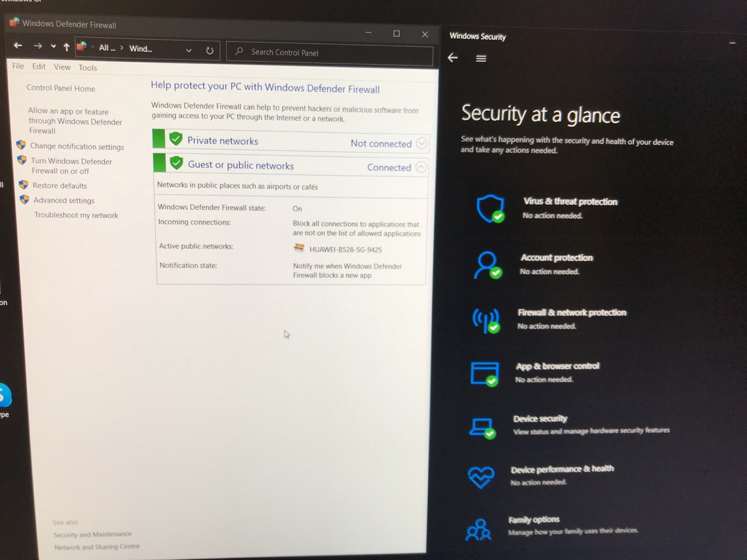Click 'HUAWEI-B528-5G-9425' network name

point(345,250)
